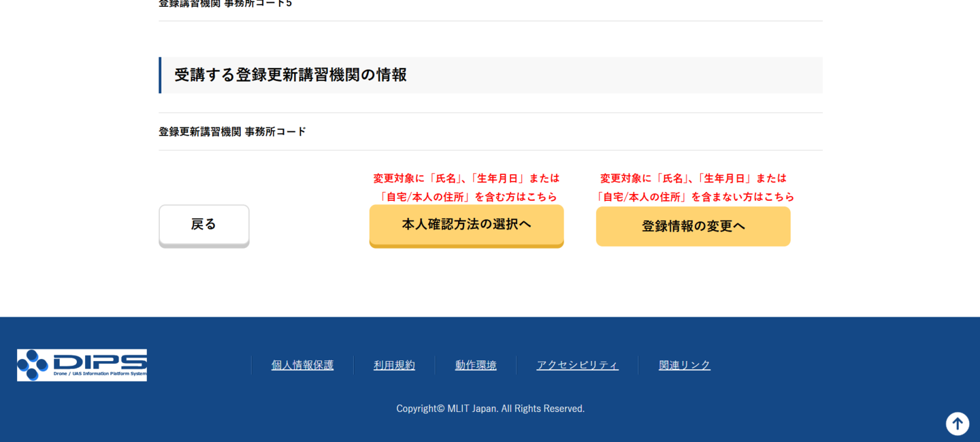Click the Drone / UAS Information Platform System subtitle
The height and width of the screenshot is (442, 980).
pos(99,374)
